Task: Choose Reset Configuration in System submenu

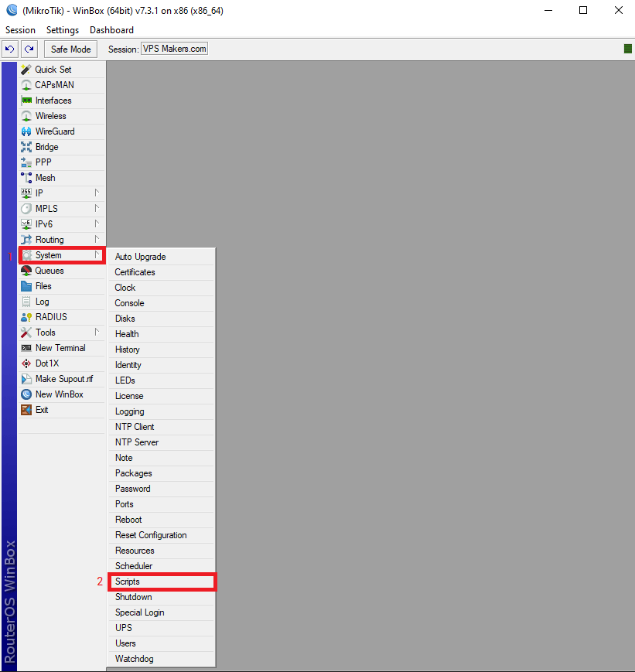Action: (161, 535)
